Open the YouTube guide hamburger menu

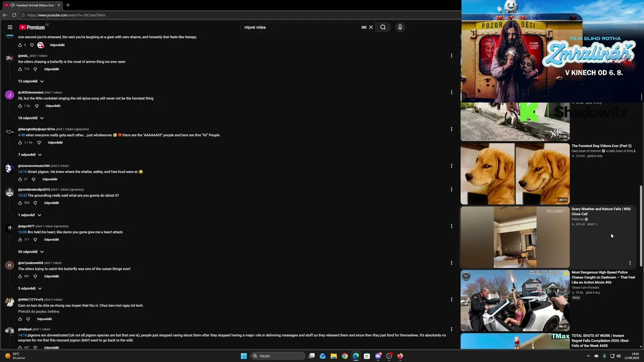(x=10, y=27)
